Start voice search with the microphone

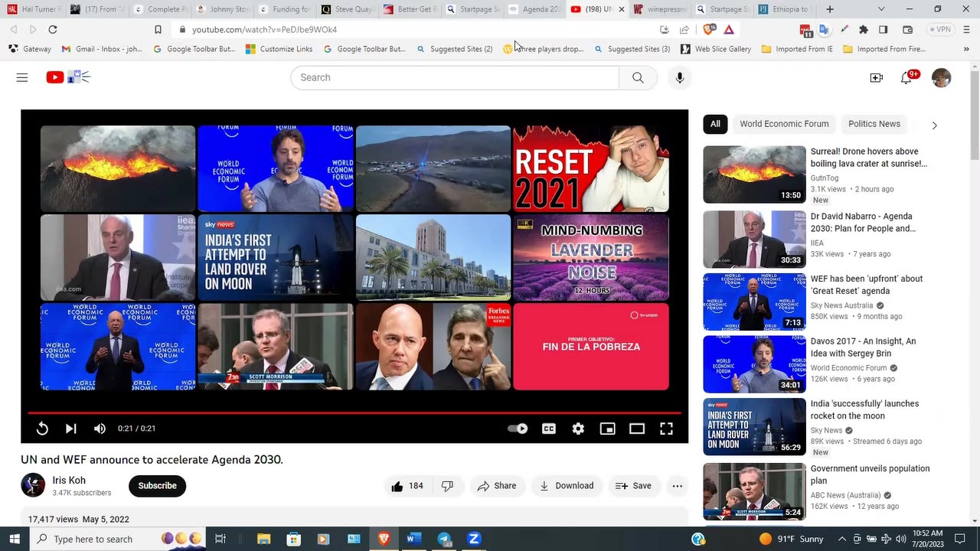pyautogui.click(x=679, y=77)
